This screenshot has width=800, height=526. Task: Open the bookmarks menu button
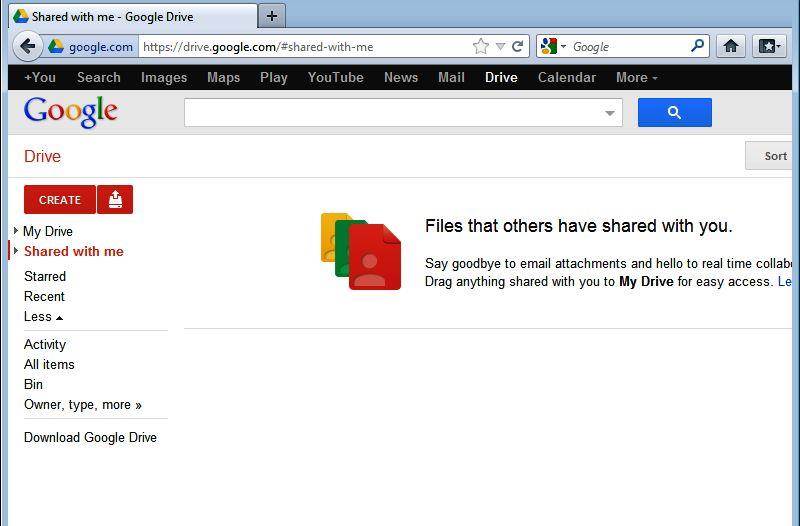tap(769, 46)
